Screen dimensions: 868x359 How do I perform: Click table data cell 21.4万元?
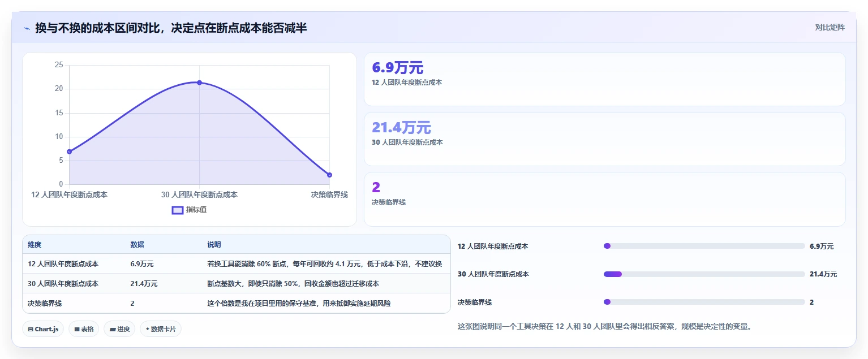144,284
